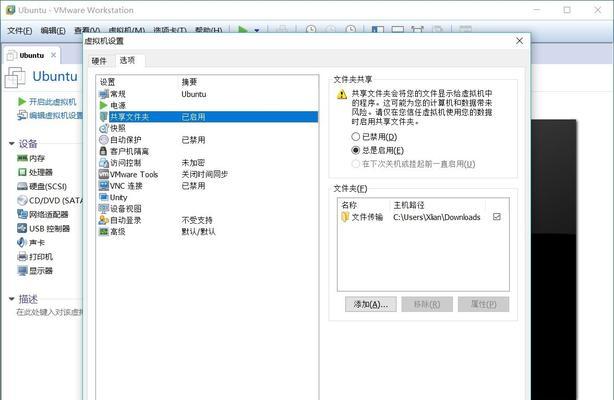This screenshot has height=400, width=614.
Task: Collapse the 描述 section
Action: [12, 299]
